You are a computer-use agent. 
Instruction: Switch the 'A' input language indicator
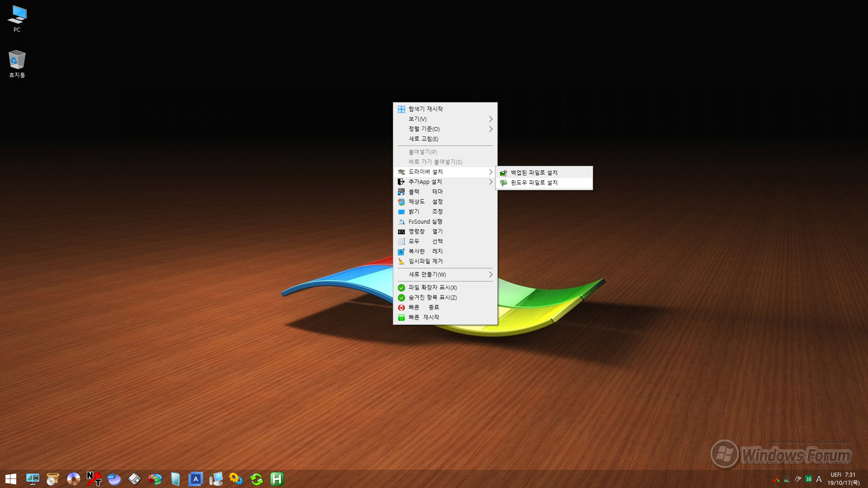tap(819, 479)
